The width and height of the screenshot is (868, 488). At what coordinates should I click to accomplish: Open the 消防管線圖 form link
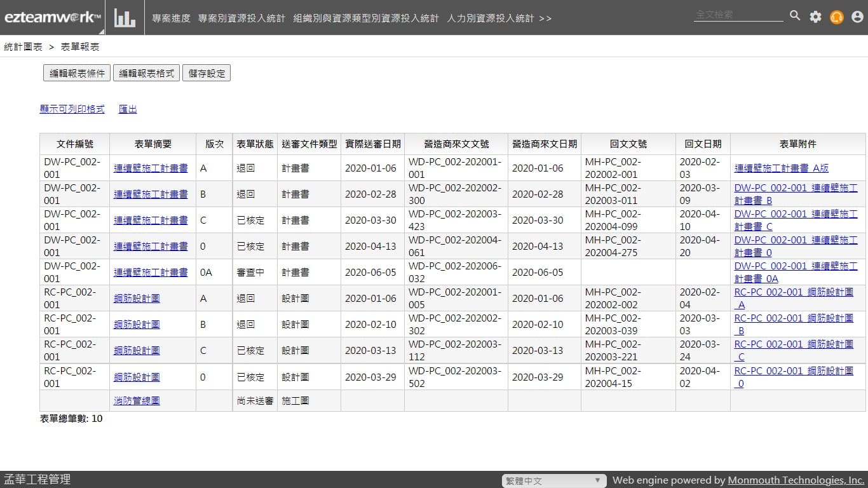(x=137, y=401)
